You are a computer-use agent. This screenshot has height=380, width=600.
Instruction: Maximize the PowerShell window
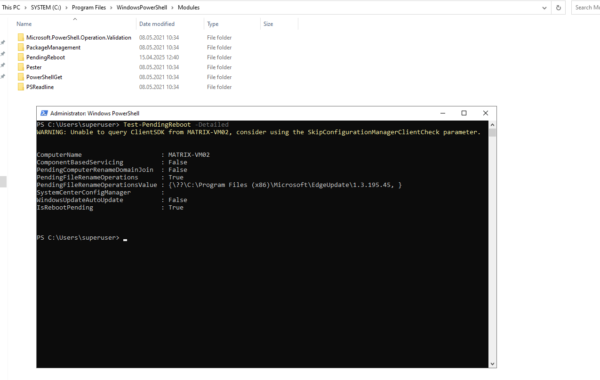(x=464, y=113)
